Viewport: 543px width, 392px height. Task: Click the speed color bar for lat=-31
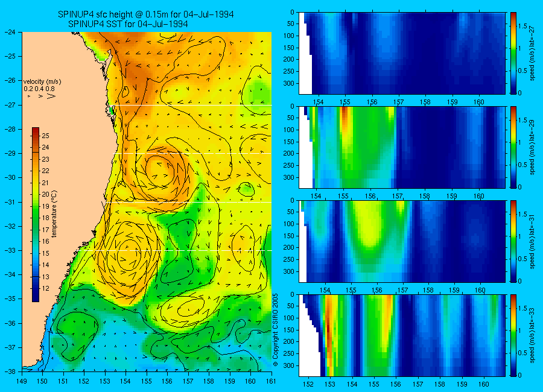tap(513, 241)
